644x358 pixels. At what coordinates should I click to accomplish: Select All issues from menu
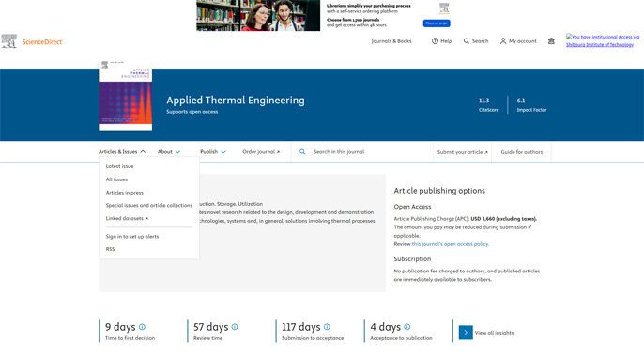pos(116,179)
